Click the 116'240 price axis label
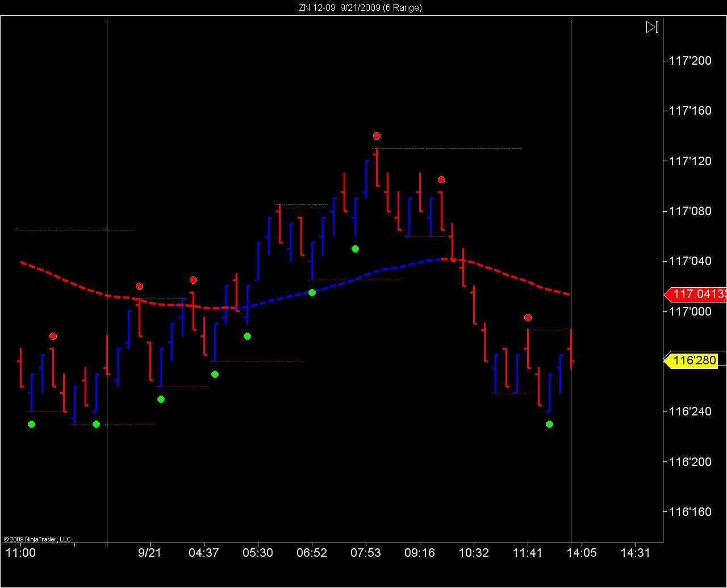Image resolution: width=727 pixels, height=588 pixels. (x=690, y=411)
